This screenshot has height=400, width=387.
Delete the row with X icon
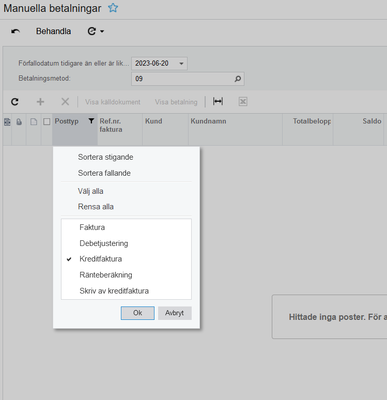tap(65, 102)
